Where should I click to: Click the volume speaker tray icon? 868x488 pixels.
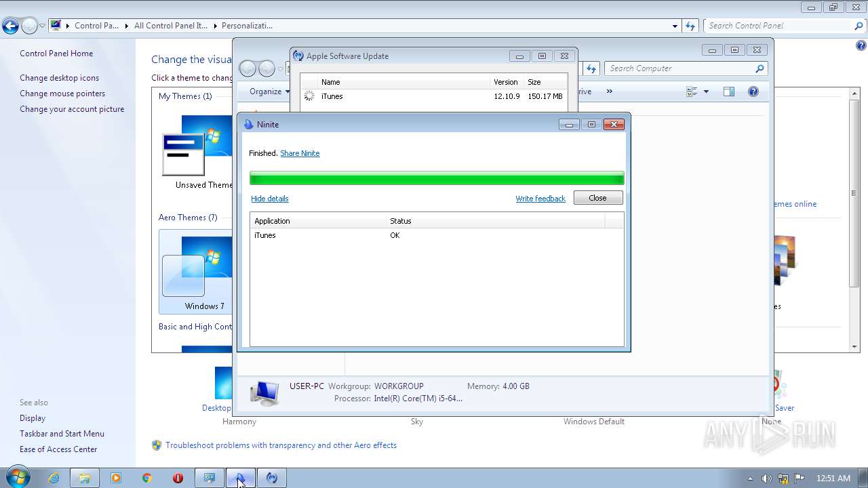pyautogui.click(x=767, y=479)
